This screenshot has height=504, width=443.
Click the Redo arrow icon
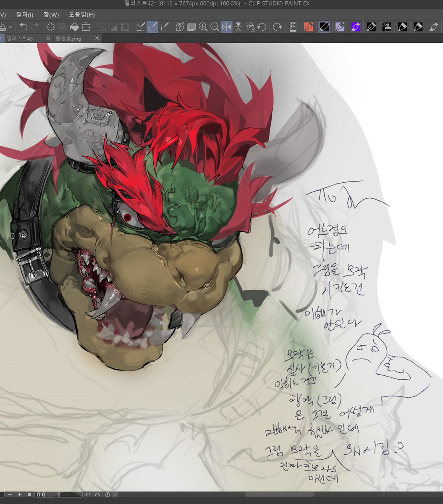coord(36,27)
